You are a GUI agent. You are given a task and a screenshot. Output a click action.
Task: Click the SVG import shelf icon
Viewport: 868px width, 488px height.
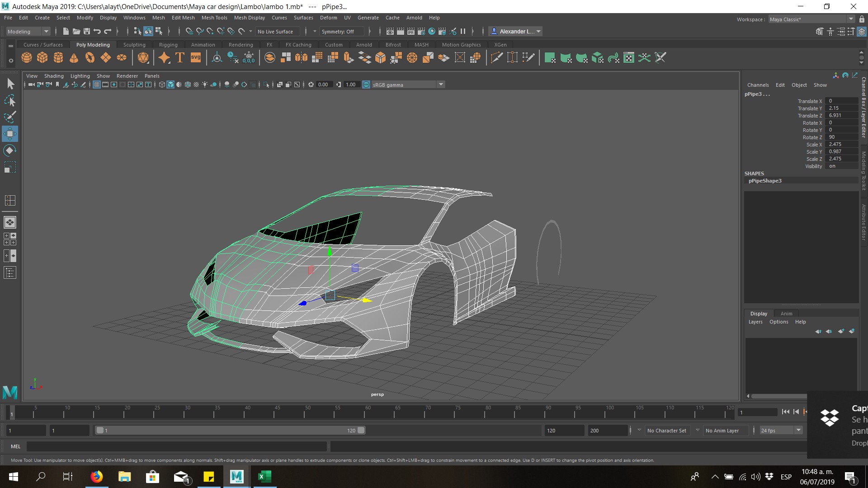pos(196,58)
